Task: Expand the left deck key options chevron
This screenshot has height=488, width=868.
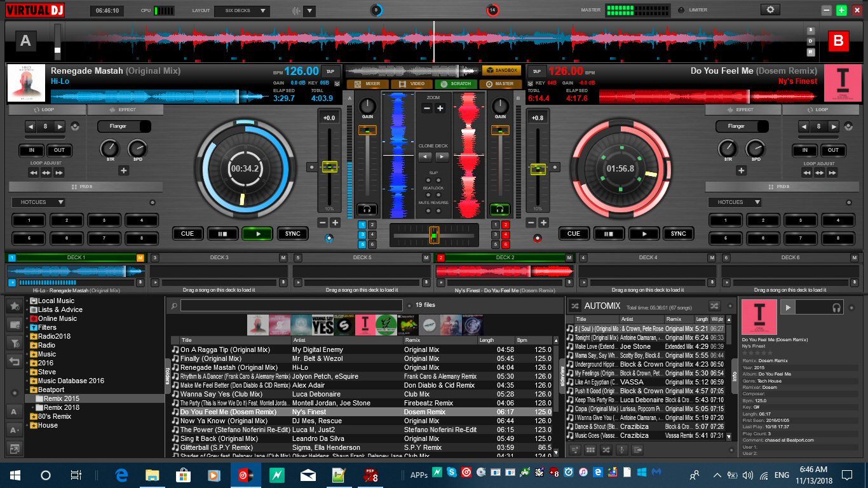Action: [337, 83]
